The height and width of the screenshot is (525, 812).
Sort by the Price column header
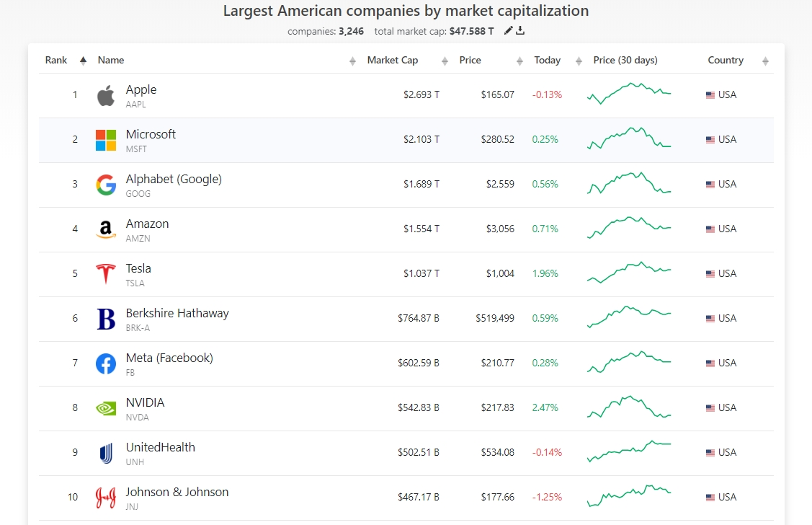coord(470,61)
